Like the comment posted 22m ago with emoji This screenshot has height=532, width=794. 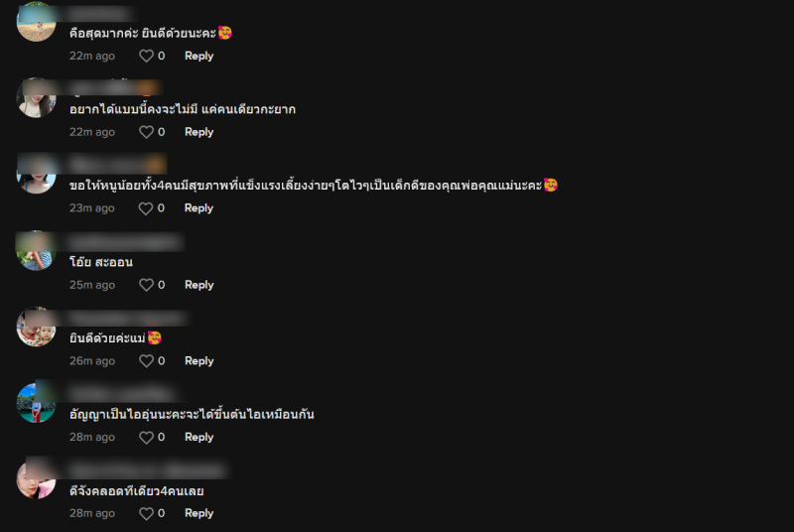(146, 57)
